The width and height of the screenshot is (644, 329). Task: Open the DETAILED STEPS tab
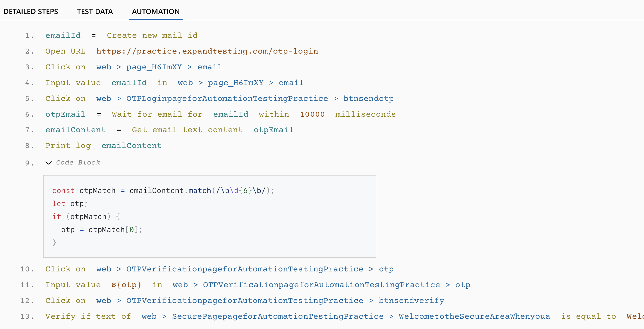pos(31,12)
